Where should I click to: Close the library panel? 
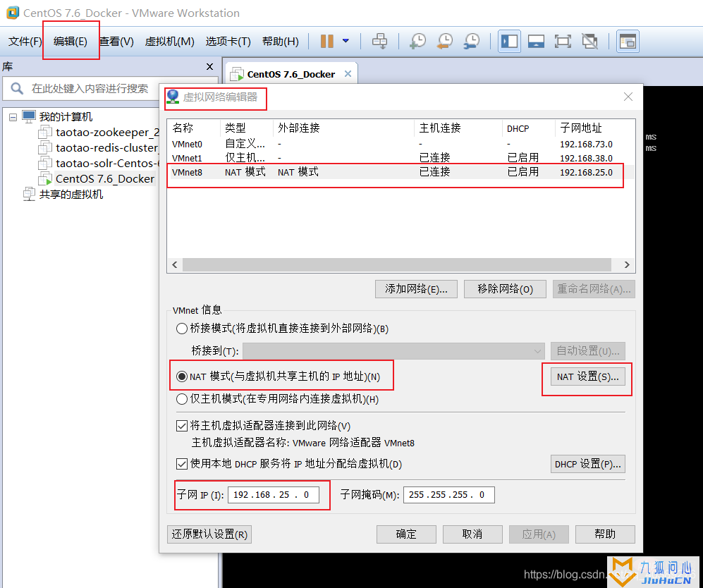coord(209,67)
